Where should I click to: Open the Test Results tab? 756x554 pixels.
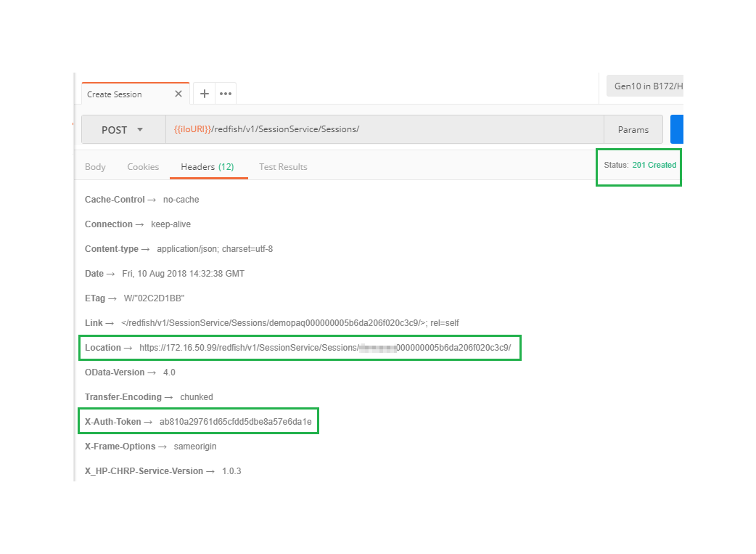tap(283, 167)
